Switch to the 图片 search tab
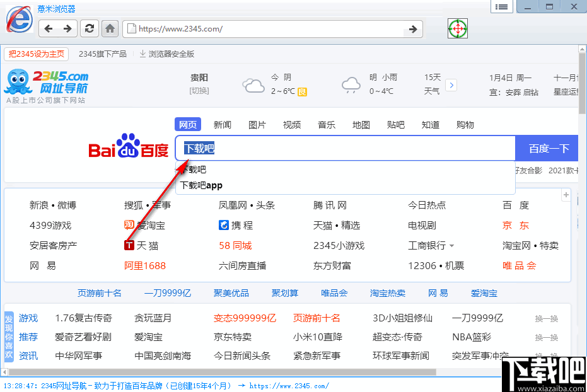This screenshot has width=587, height=392. (257, 125)
